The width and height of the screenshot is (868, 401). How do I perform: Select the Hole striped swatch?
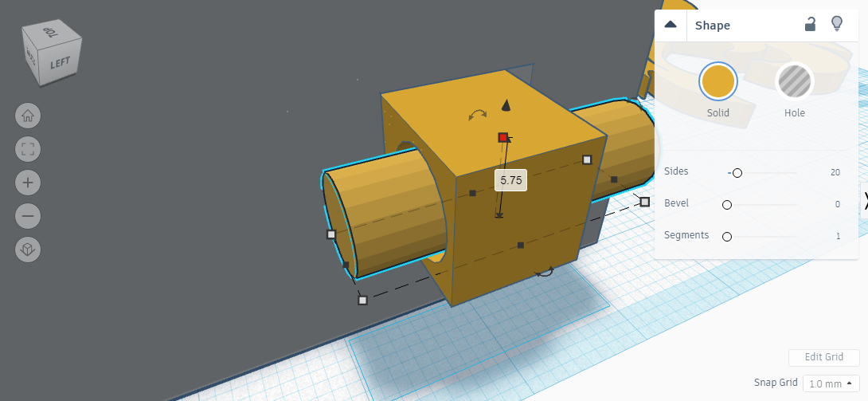[x=795, y=81]
